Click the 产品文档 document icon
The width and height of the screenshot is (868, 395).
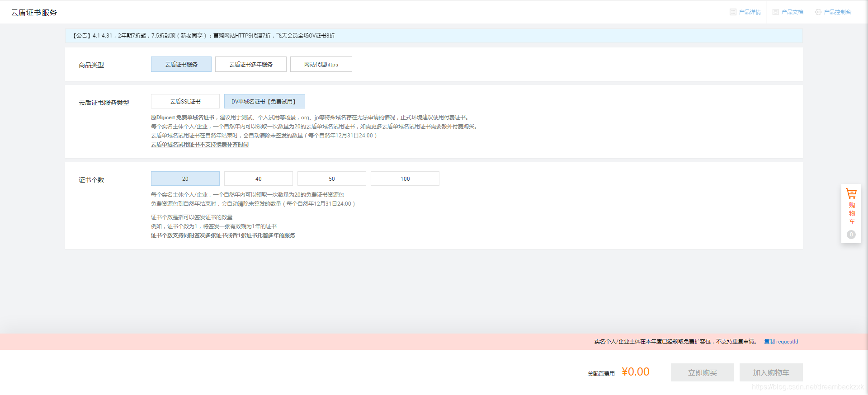775,12
